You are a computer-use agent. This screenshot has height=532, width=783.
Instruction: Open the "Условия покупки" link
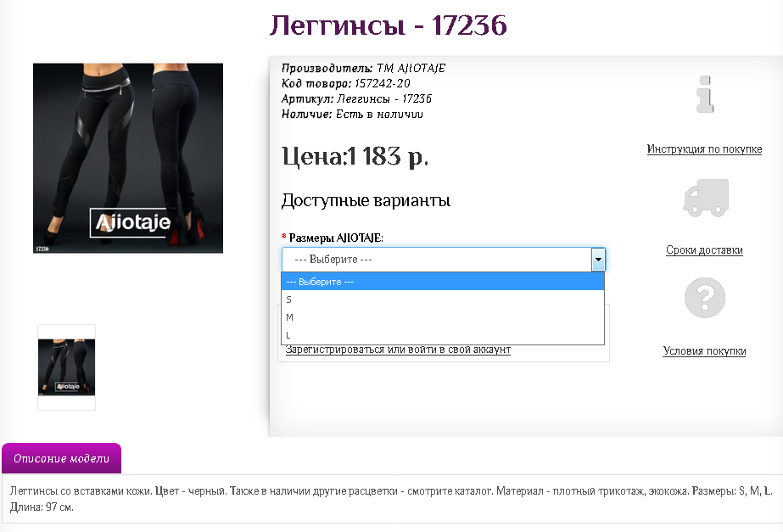click(705, 351)
